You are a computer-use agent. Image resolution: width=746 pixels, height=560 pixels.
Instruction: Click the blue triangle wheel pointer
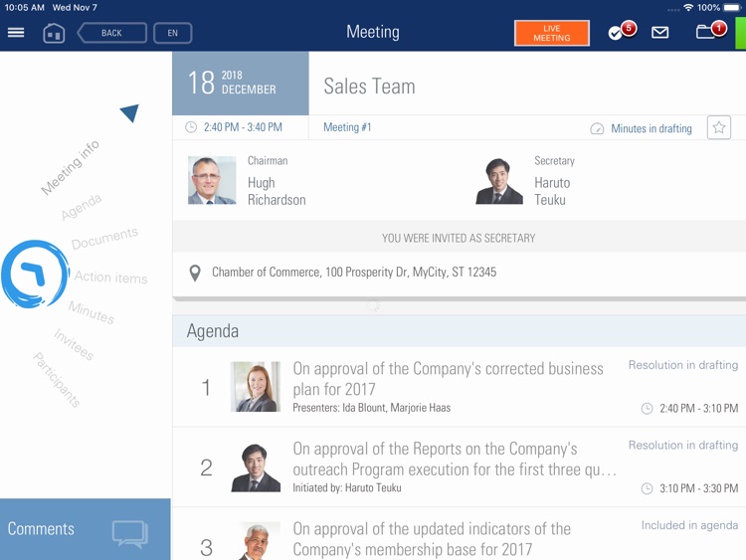coord(130,112)
